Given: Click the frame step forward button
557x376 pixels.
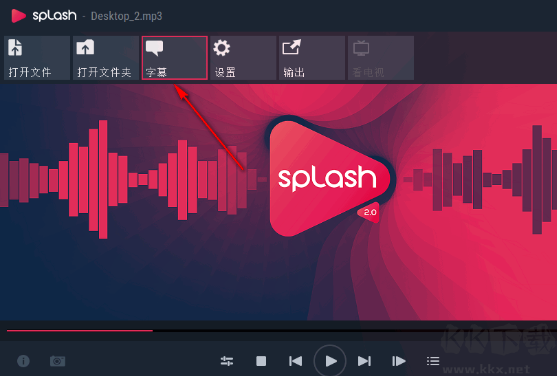Looking at the screenshot, I should click(x=399, y=361).
